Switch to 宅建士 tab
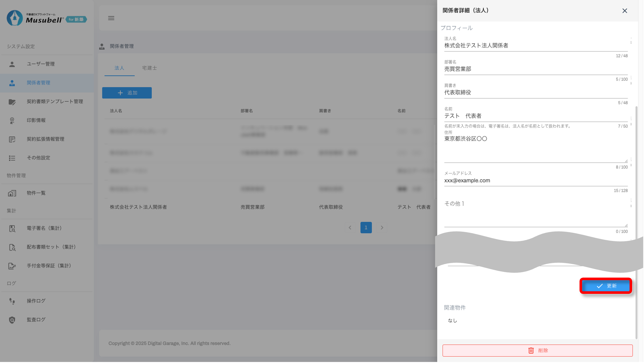Screen dimensions: 644x363 coord(149,68)
